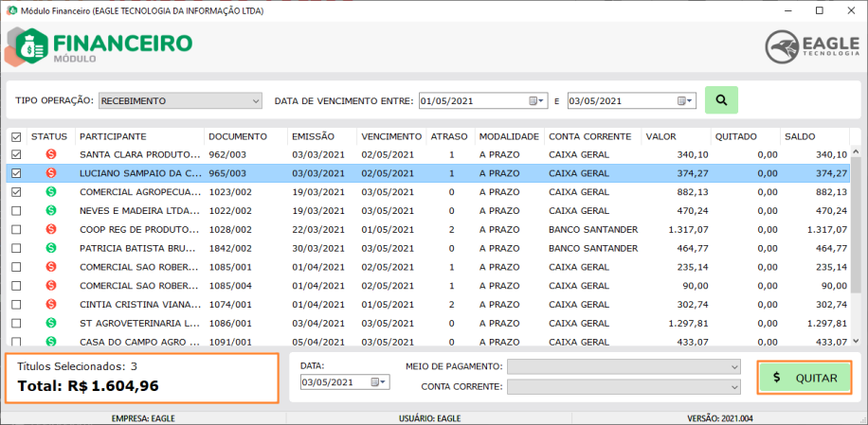The height and width of the screenshot is (425, 868).
Task: Click the green status icon for PATRICIA BATISTA BRU
Action: (50, 248)
